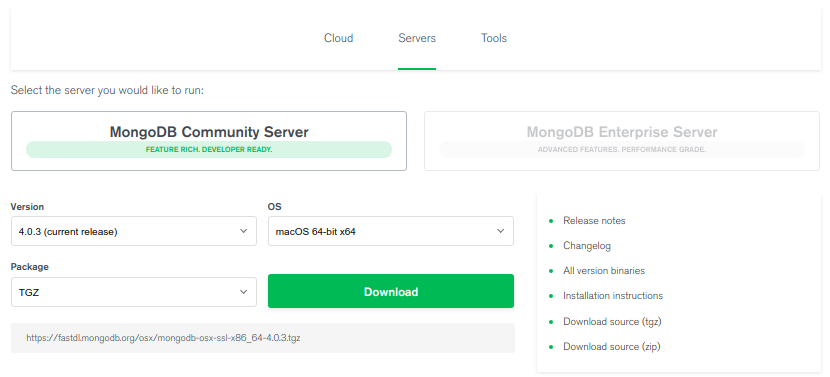Image resolution: width=830 pixels, height=377 pixels.
Task: Click the Version field label
Action: (x=28, y=207)
